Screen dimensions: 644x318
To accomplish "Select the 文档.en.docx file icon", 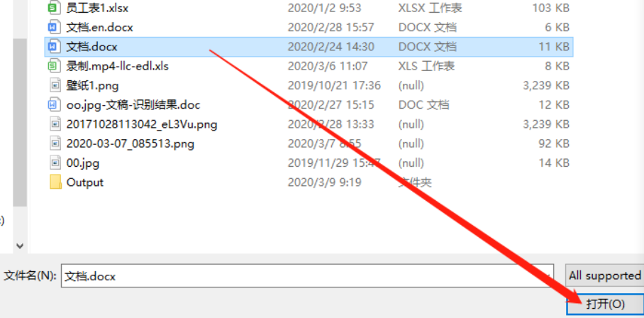I will (53, 28).
